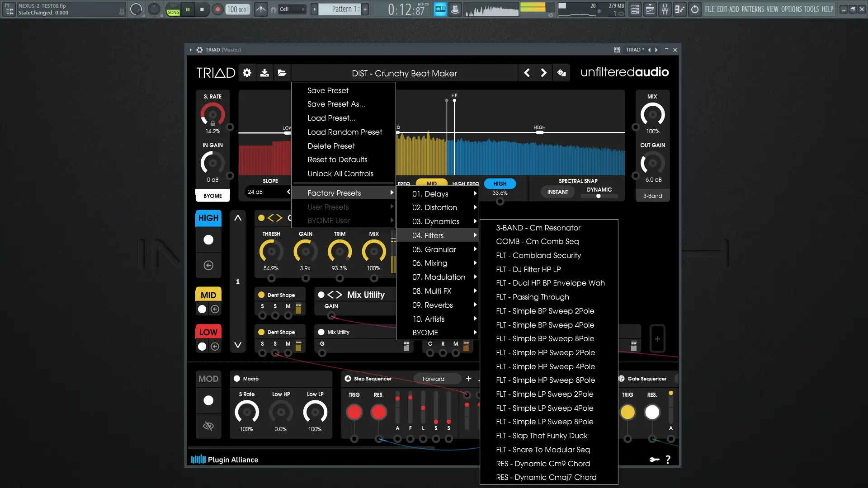The height and width of the screenshot is (488, 868).
Task: Open the TRIAD settings gear menu
Action: coord(247,73)
